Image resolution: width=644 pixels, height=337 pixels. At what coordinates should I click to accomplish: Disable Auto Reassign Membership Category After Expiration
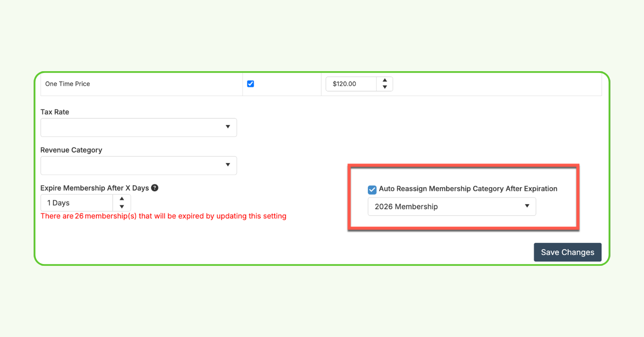tap(372, 189)
